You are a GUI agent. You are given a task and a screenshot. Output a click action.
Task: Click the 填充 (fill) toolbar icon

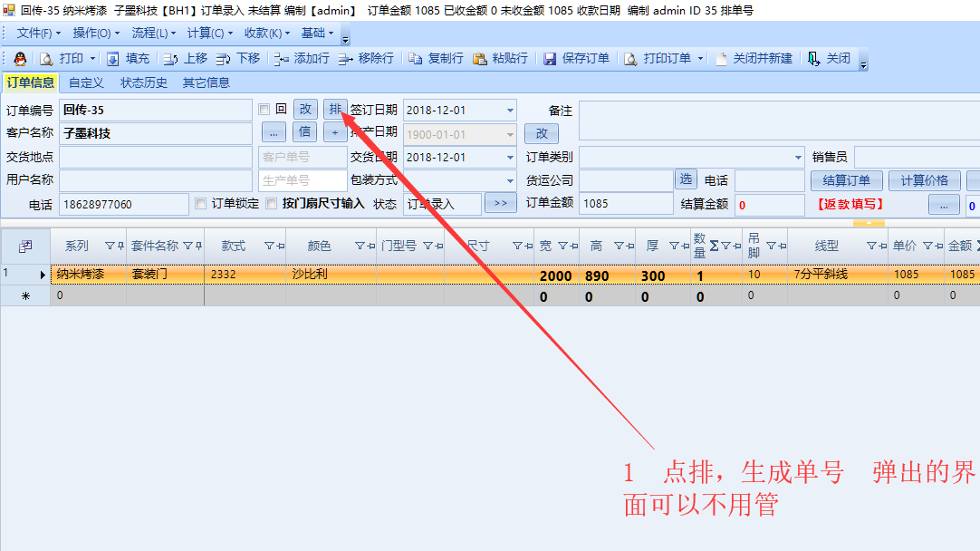pyautogui.click(x=127, y=59)
